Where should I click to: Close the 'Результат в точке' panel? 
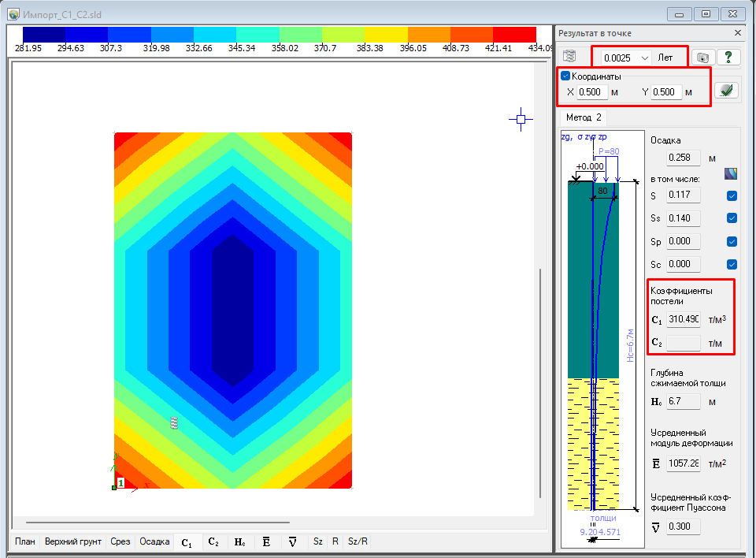point(737,33)
